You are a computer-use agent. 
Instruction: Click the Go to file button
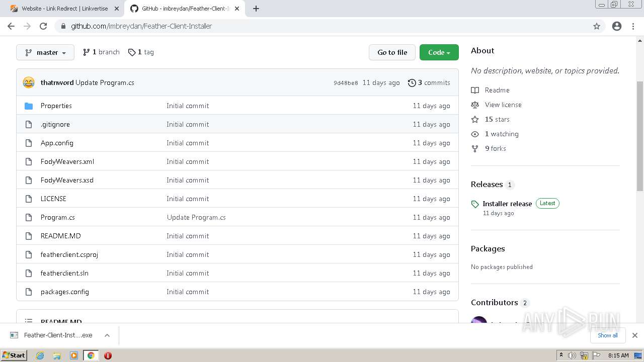coord(392,52)
